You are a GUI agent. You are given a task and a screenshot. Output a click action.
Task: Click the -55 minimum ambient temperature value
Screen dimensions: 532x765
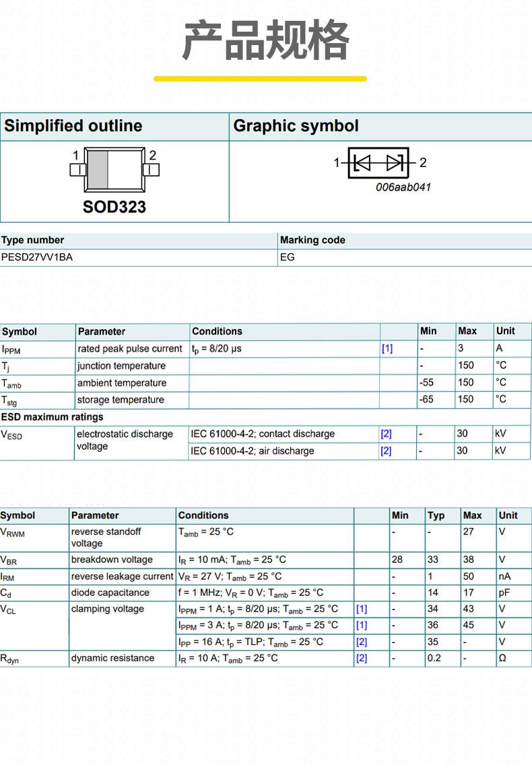click(426, 382)
